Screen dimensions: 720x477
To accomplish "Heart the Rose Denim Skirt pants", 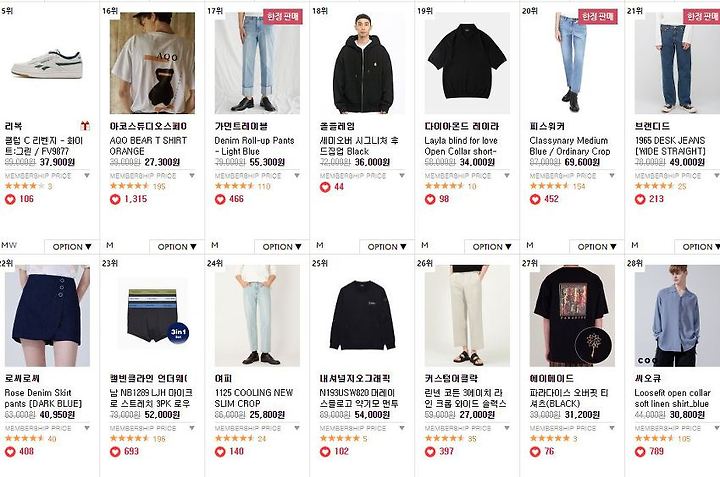I will click(10, 452).
